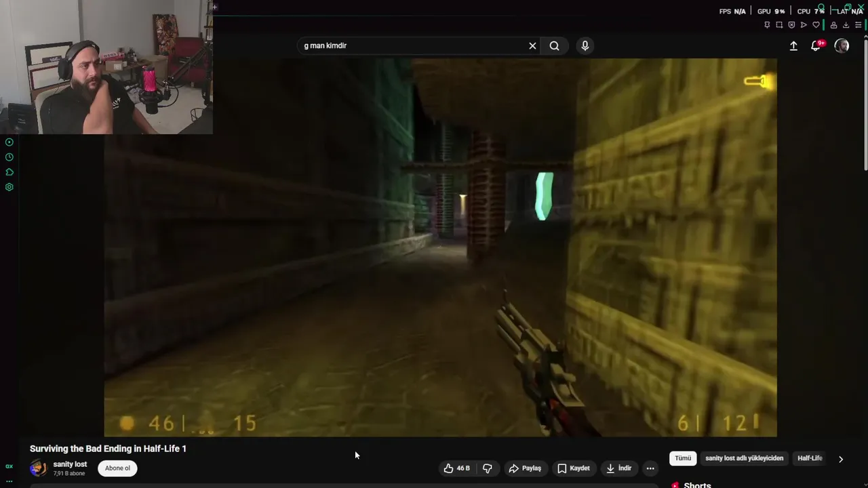The image size is (868, 488).
Task: Click the Half-Life video player
Action: [x=440, y=247]
